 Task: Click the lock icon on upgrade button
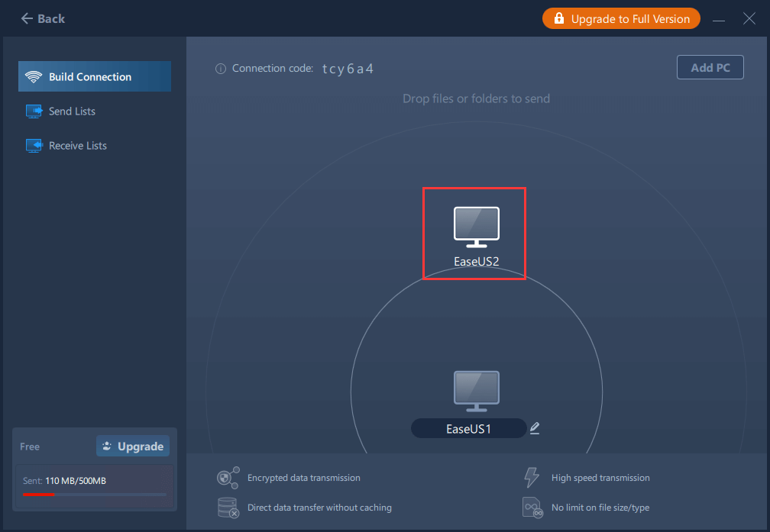pyautogui.click(x=559, y=18)
